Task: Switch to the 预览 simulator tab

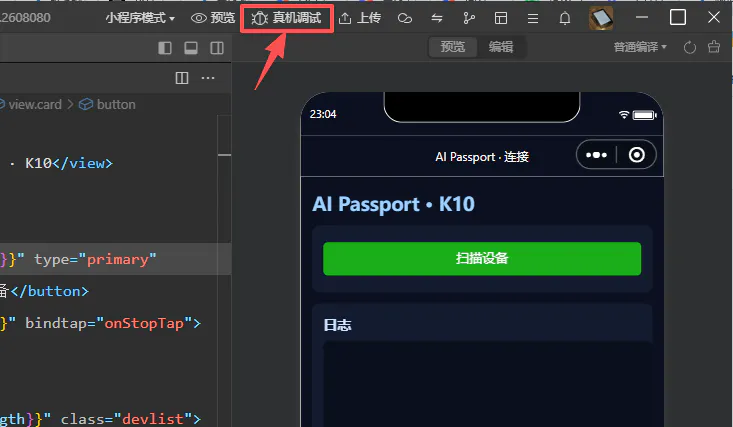Action: click(453, 47)
